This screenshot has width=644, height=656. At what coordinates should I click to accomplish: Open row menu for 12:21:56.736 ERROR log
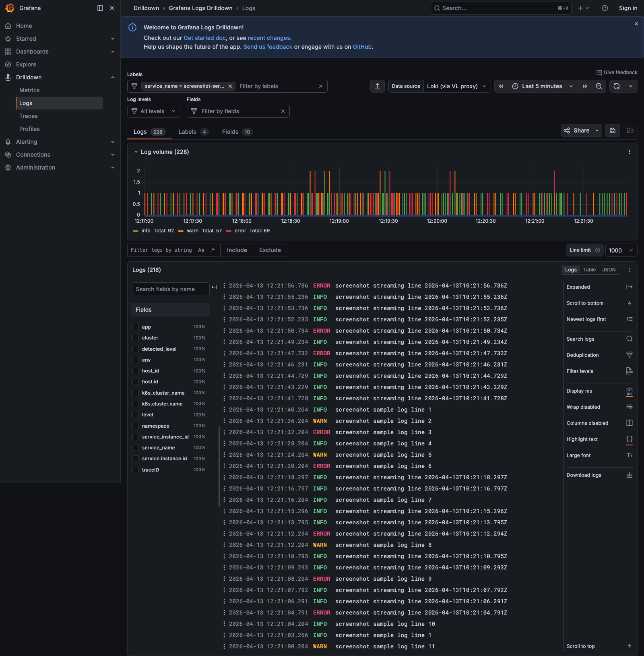(224, 286)
